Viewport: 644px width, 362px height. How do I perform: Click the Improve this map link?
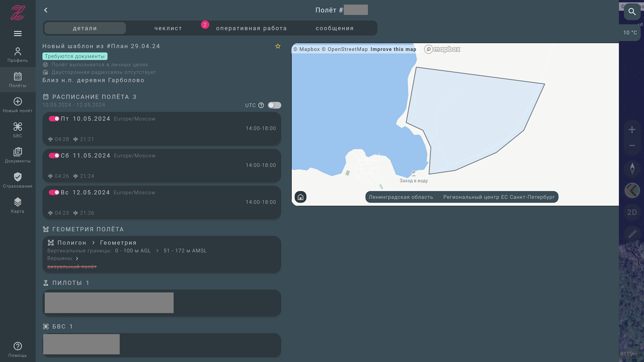[393, 49]
